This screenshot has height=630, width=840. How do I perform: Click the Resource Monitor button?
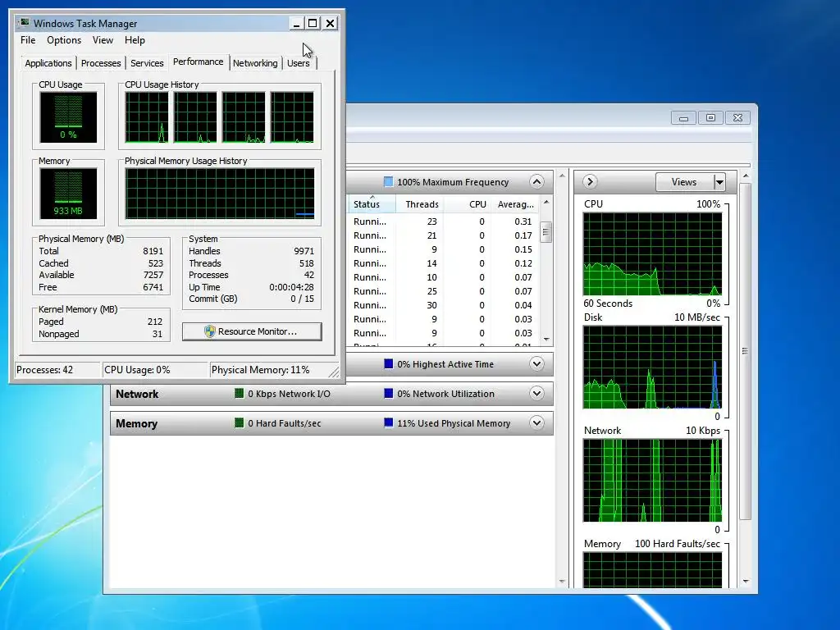pos(252,331)
